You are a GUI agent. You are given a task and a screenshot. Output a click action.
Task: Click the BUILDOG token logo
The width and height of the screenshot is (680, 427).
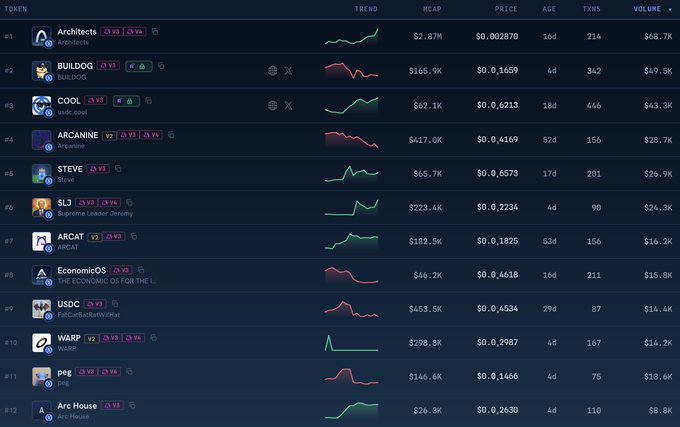coord(42,71)
